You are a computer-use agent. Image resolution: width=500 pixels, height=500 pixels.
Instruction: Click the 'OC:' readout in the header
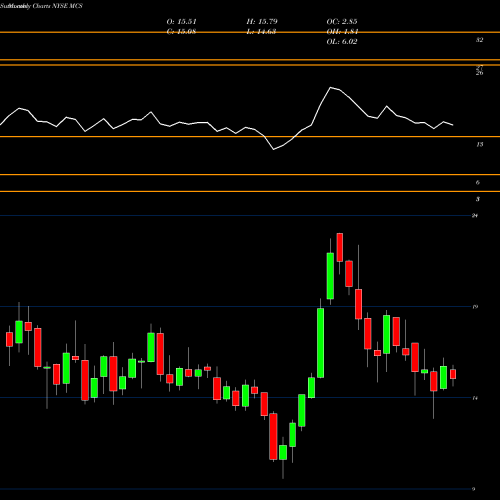click(342, 22)
